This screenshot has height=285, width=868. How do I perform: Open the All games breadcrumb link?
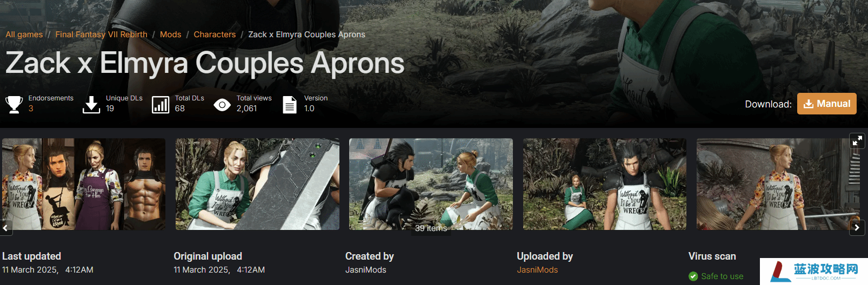click(24, 35)
